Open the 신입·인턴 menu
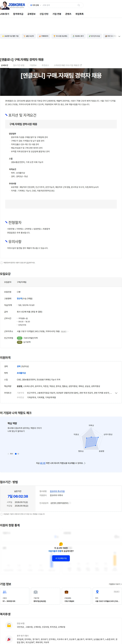122x644 pixels. pos(44,14)
